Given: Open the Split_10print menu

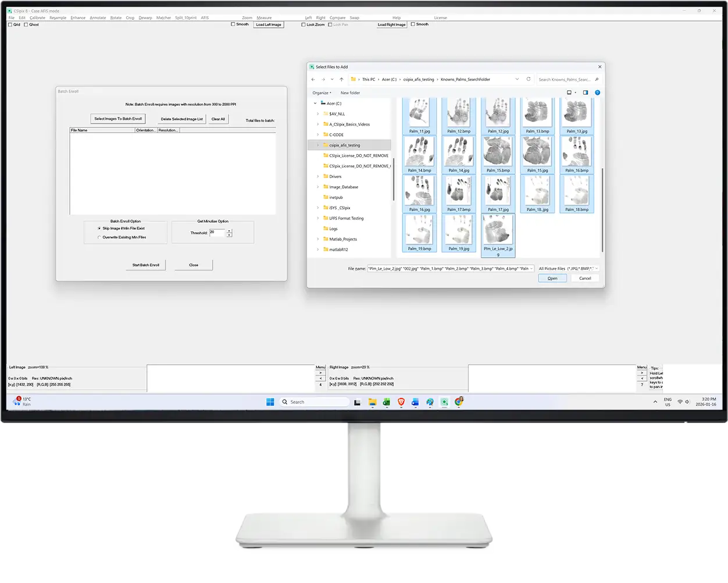Looking at the screenshot, I should click(186, 18).
